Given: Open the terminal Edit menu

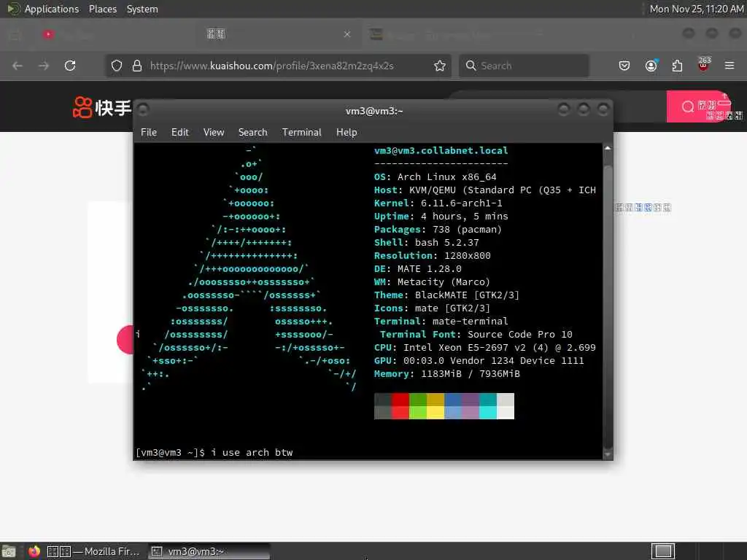Looking at the screenshot, I should (x=179, y=133).
